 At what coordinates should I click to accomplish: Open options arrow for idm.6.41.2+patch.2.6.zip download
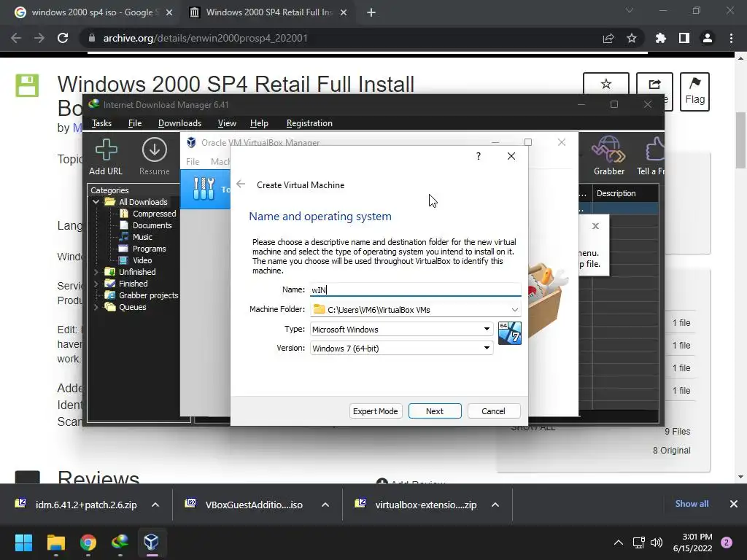[x=155, y=505]
